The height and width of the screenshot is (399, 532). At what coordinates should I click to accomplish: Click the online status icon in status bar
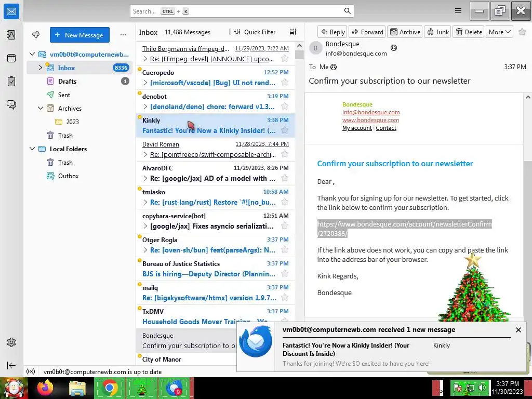[31, 371]
